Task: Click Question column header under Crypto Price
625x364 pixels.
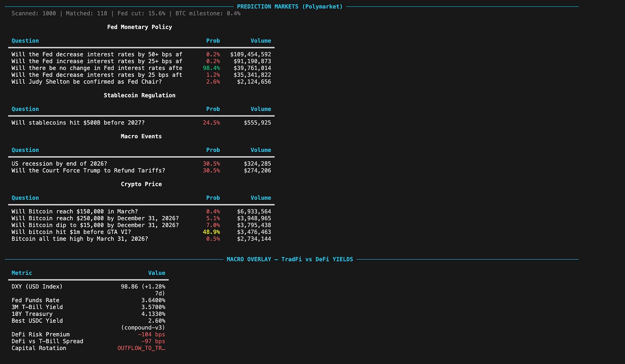Action: 25,198
